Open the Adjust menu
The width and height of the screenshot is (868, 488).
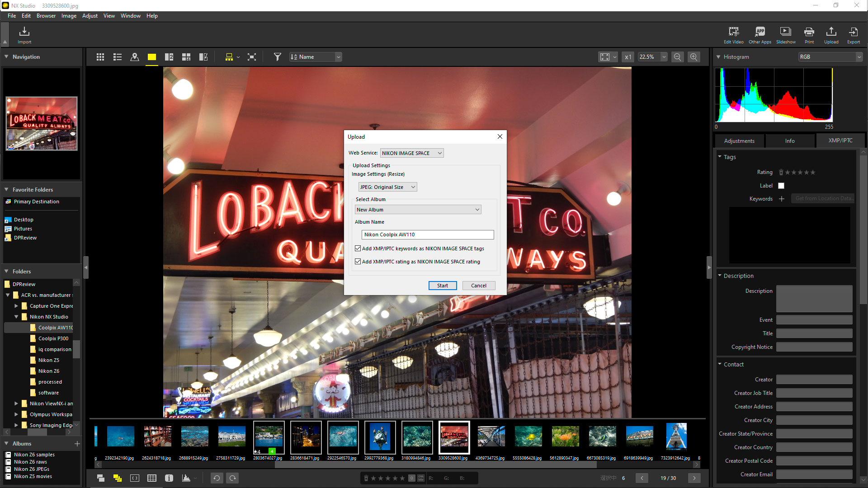click(x=90, y=16)
